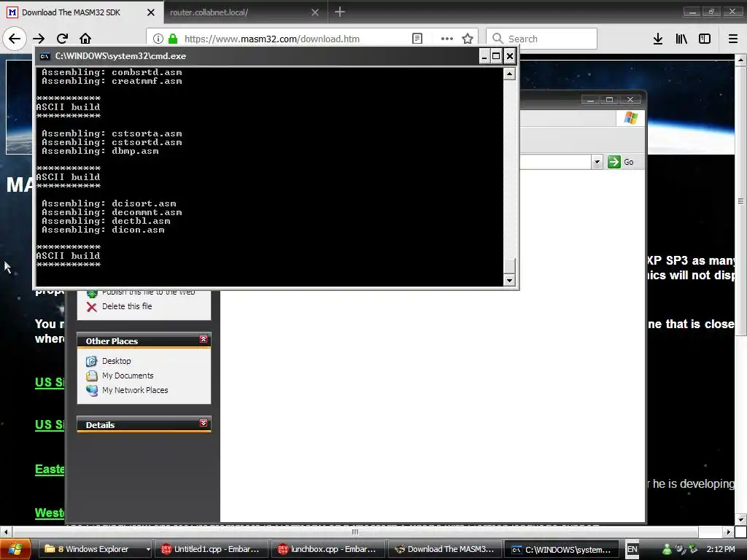Image resolution: width=747 pixels, height=560 pixels.
Task: Switch to C:\WINDOWS\system cmd taskbar item
Action: point(561,549)
